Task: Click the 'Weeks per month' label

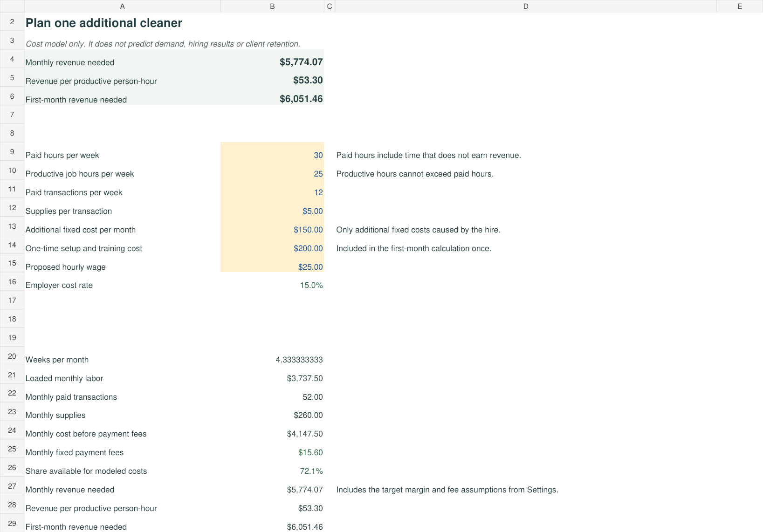Action: (57, 360)
